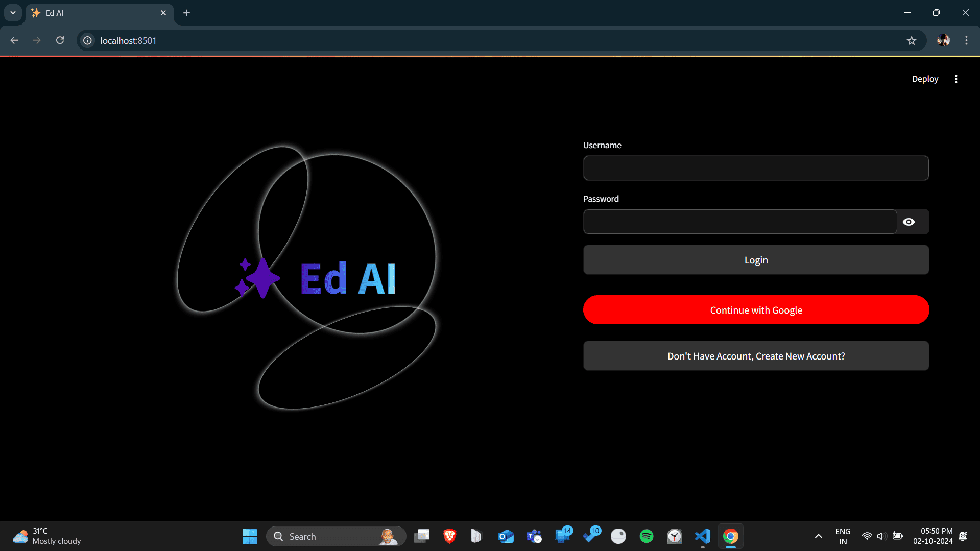Viewport: 980px width, 551px height.
Task: Reload the page
Action: coord(60,40)
